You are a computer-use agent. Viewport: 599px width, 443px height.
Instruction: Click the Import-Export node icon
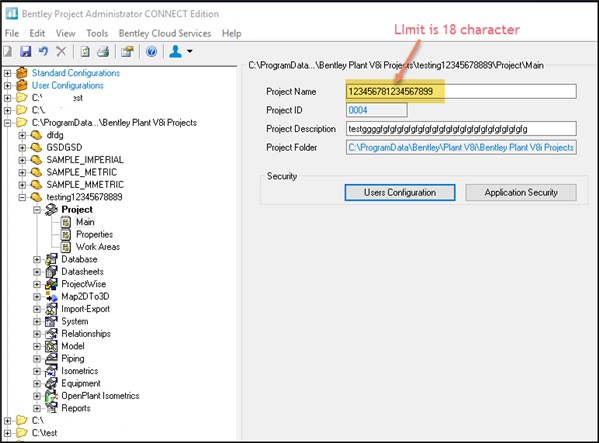[51, 309]
